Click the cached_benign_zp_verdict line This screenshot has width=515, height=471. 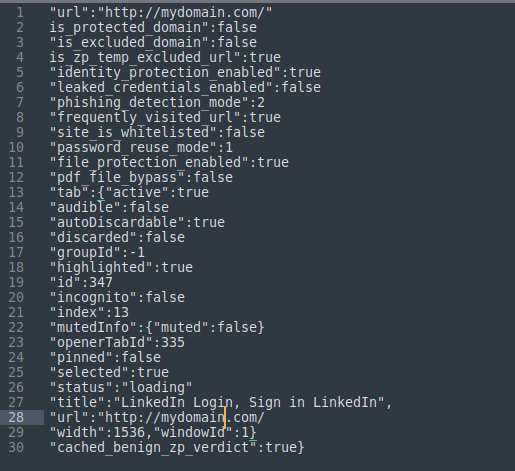[x=177, y=447]
